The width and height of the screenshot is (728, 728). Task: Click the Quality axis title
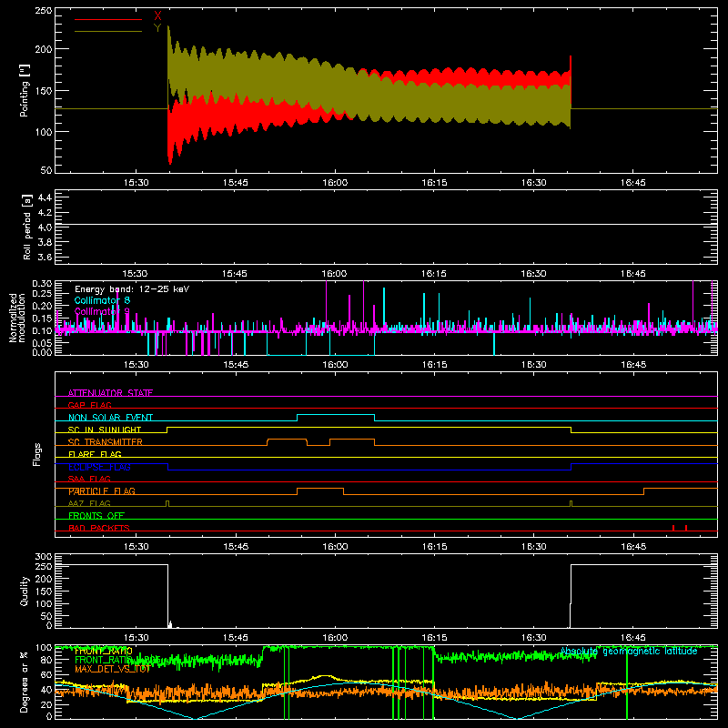coord(25,591)
